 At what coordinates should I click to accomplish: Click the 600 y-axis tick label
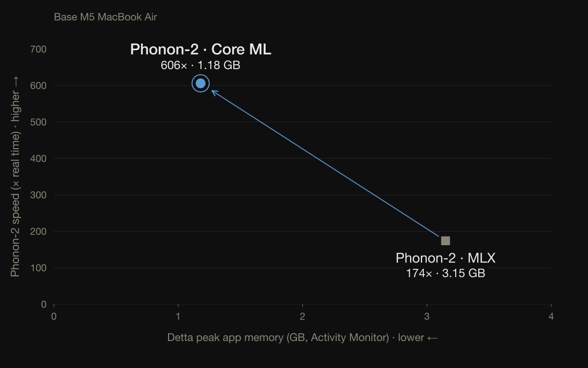pos(38,86)
